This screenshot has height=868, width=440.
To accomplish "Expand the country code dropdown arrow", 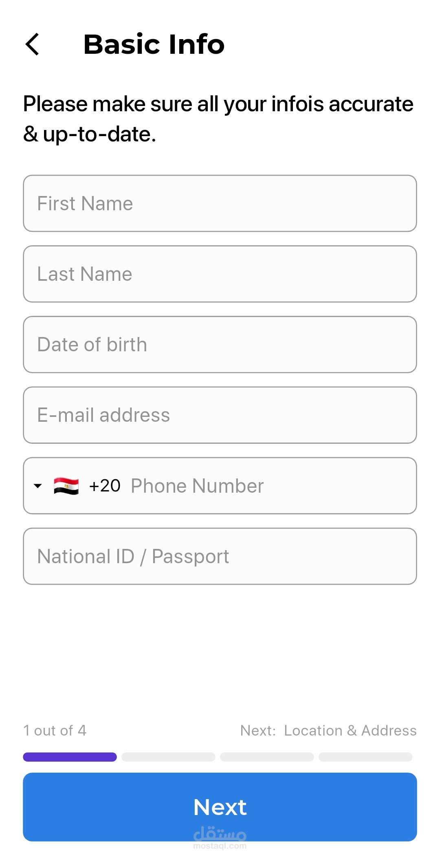I will [38, 486].
